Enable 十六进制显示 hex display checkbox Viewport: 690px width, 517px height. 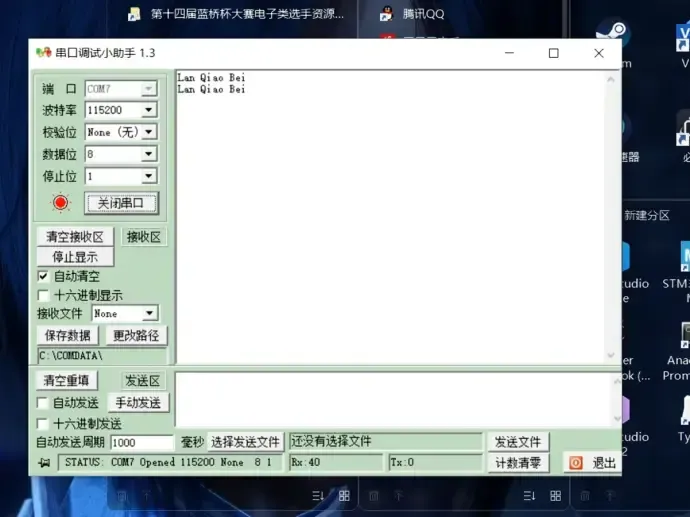click(43, 296)
